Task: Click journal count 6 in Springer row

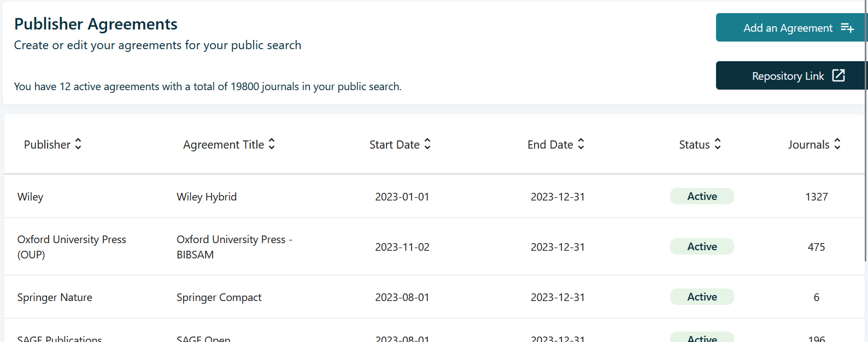Action: pyautogui.click(x=817, y=297)
